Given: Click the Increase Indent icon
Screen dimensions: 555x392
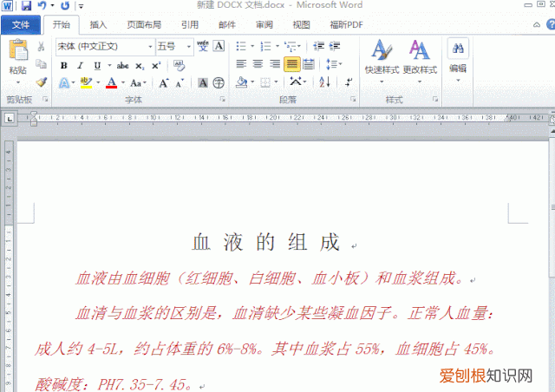Looking at the screenshot, I should [x=335, y=46].
